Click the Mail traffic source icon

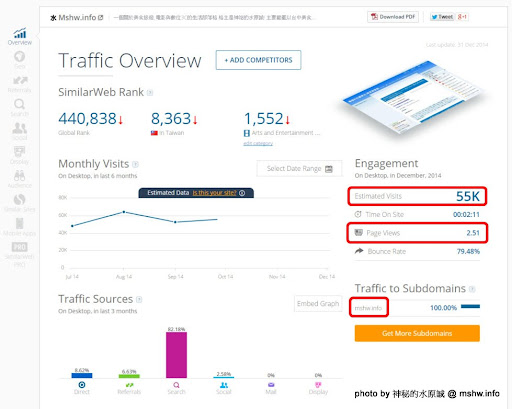coord(271,385)
